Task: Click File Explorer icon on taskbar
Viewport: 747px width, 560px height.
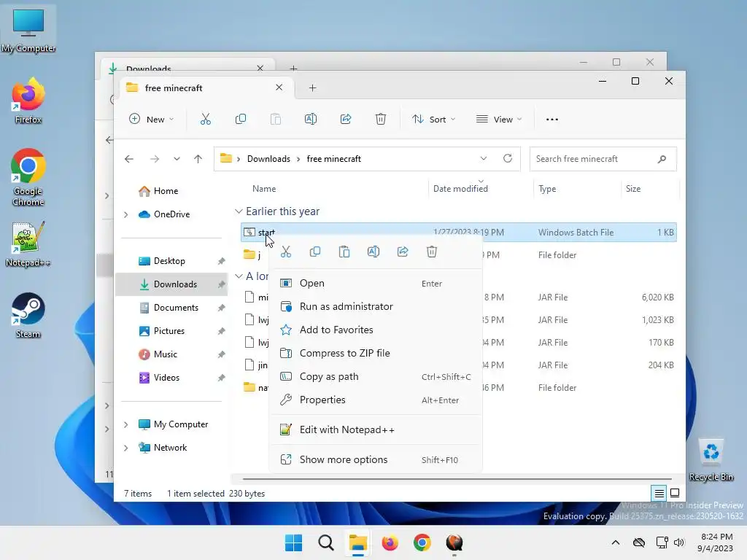Action: [x=357, y=542]
